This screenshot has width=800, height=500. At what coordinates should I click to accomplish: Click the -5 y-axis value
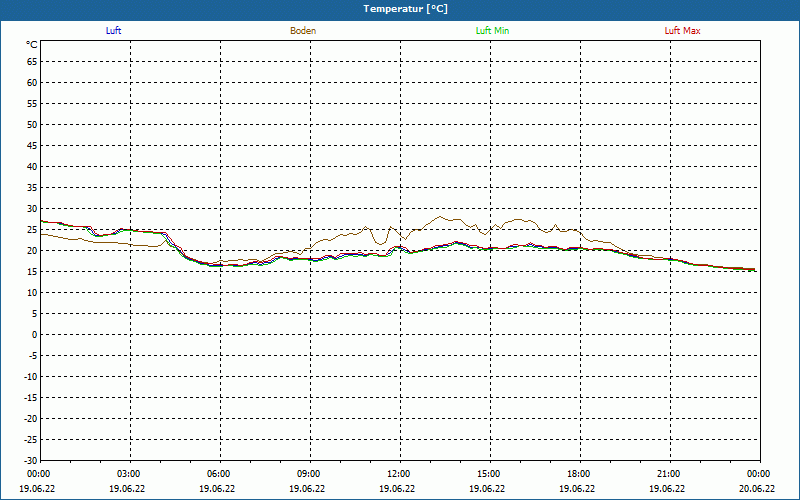pos(32,356)
